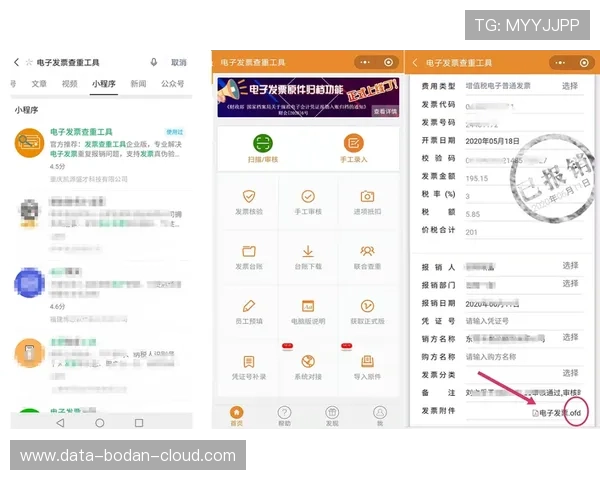The width and height of the screenshot is (600, 480).
Task: Tap 查看详情 on the banner
Action: coord(385,111)
